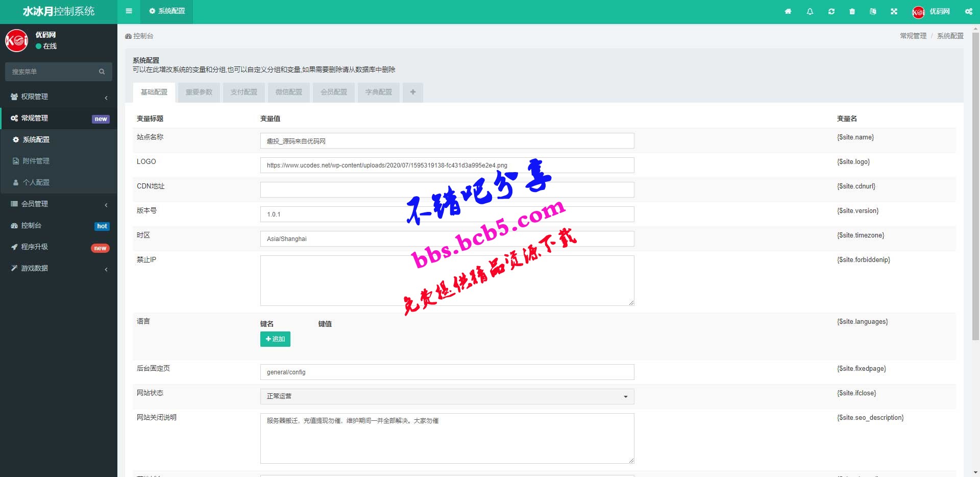
Task: Open the settings cogs icon at top right
Action: pos(968,11)
